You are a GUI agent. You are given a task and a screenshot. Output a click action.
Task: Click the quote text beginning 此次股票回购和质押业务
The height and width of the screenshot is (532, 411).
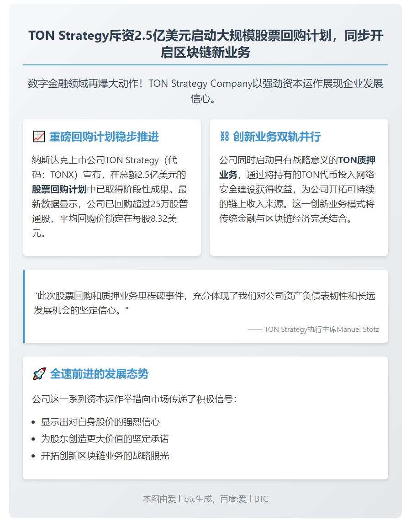click(x=205, y=303)
